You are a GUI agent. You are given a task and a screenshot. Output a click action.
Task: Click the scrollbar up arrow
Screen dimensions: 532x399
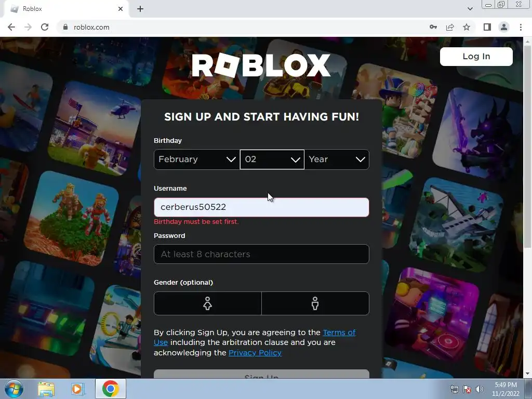527,41
